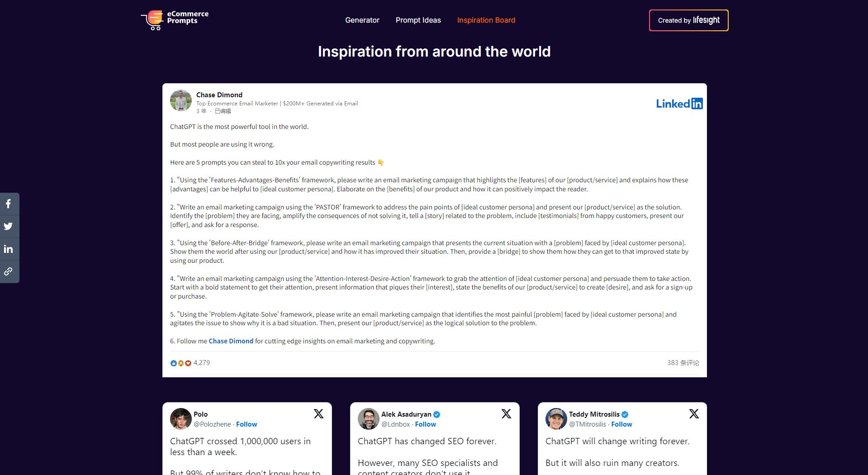This screenshot has width=868, height=475.
Task: Copy page link with chain icon
Action: tap(9, 272)
